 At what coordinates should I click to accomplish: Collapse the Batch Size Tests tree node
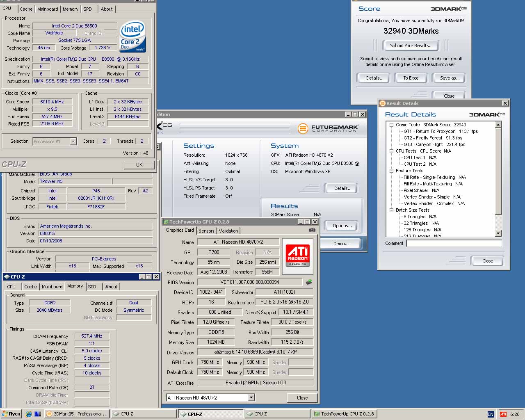(391, 210)
